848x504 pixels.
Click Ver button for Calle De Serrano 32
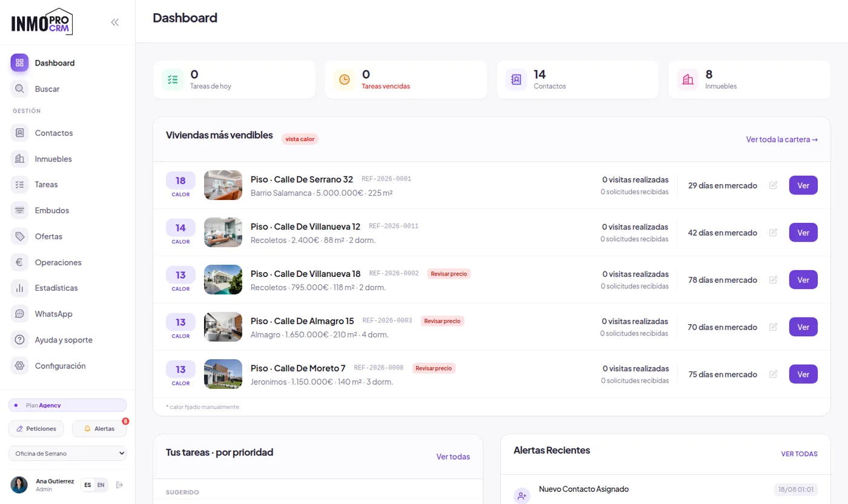click(803, 185)
